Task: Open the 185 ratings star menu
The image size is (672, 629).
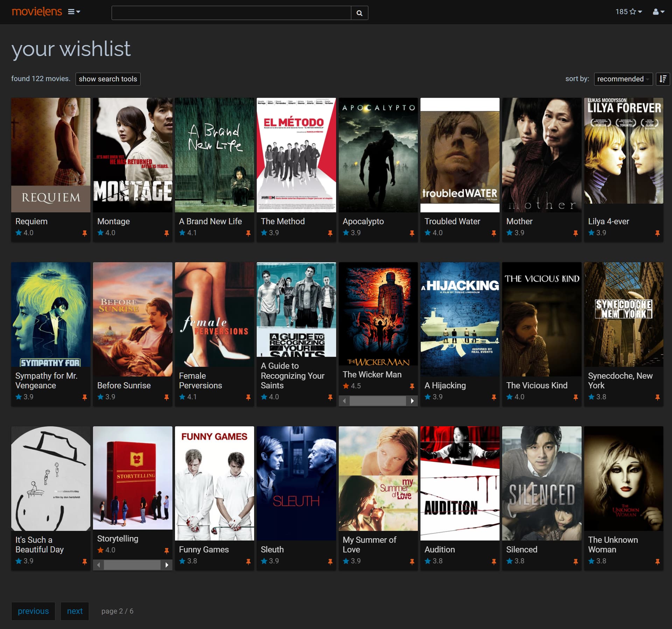Action: pos(629,12)
